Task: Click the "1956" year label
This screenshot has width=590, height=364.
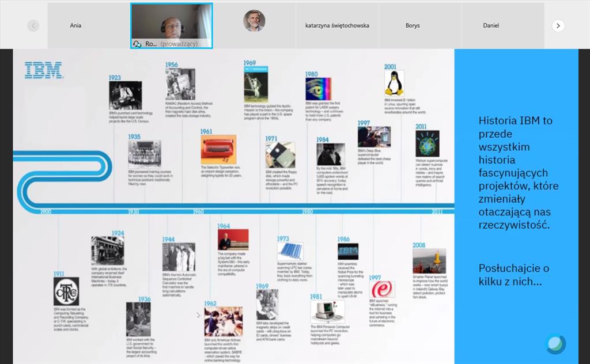Action: point(171,65)
